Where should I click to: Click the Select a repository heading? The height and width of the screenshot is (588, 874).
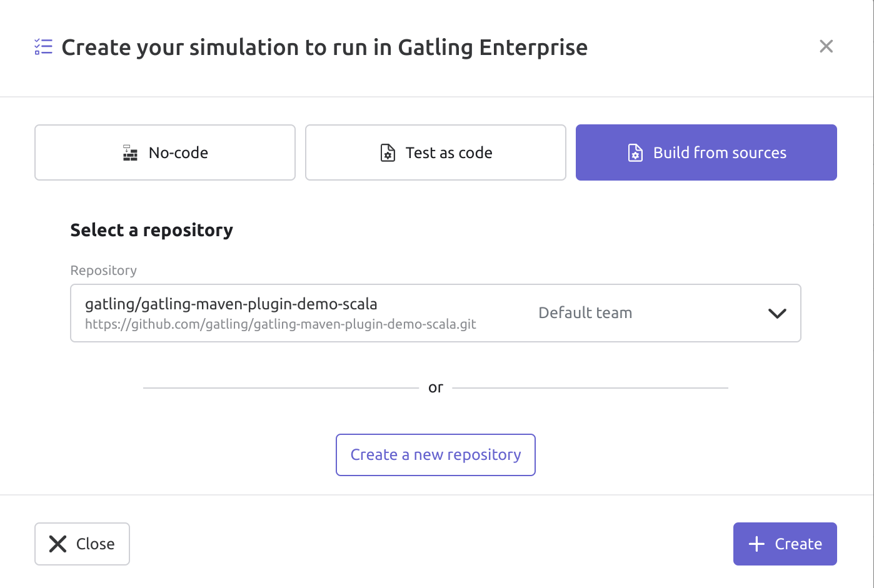click(152, 231)
